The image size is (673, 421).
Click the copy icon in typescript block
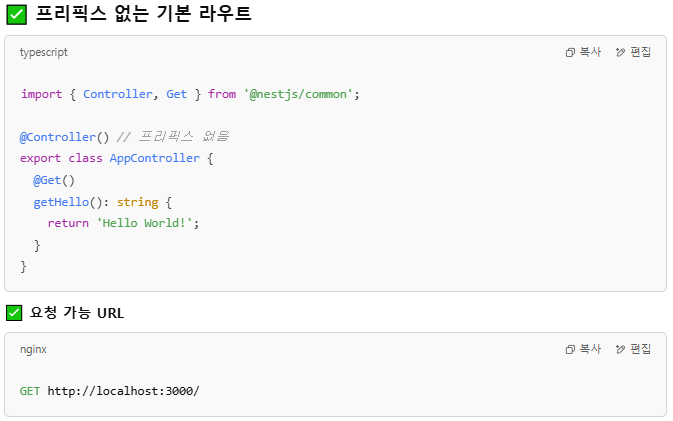point(570,52)
